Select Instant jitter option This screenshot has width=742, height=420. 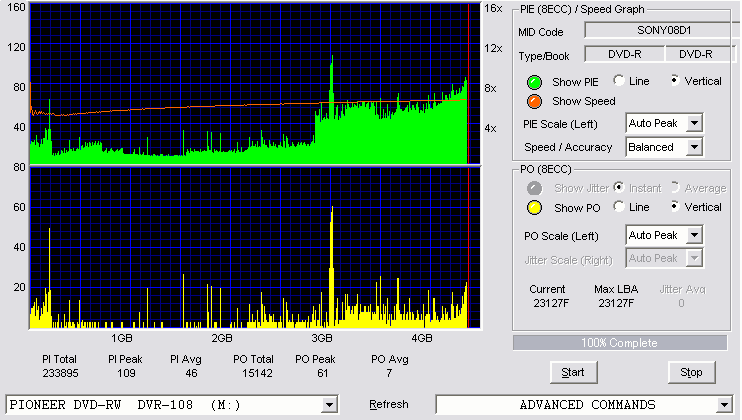pos(618,187)
